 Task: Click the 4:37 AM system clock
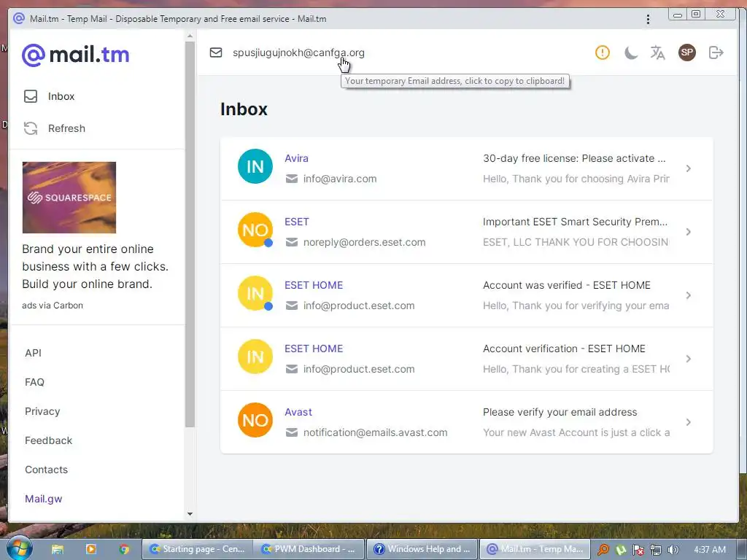click(710, 550)
